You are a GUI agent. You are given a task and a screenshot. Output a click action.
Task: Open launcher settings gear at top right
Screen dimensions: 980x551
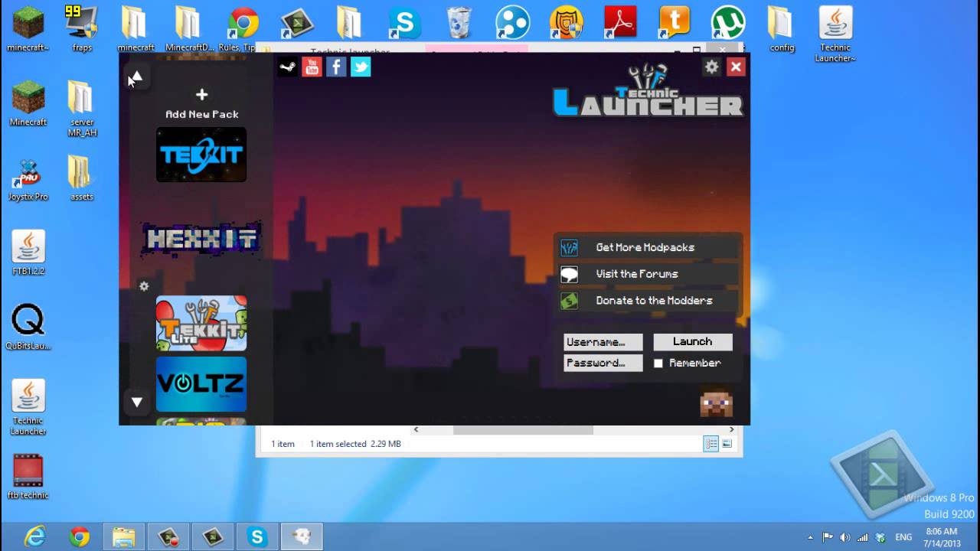point(712,67)
